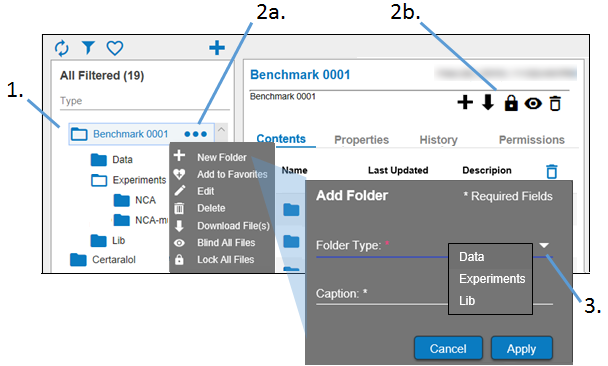Select Experiments in Folder Type list
Screen dimensions: 608x366
coord(492,279)
